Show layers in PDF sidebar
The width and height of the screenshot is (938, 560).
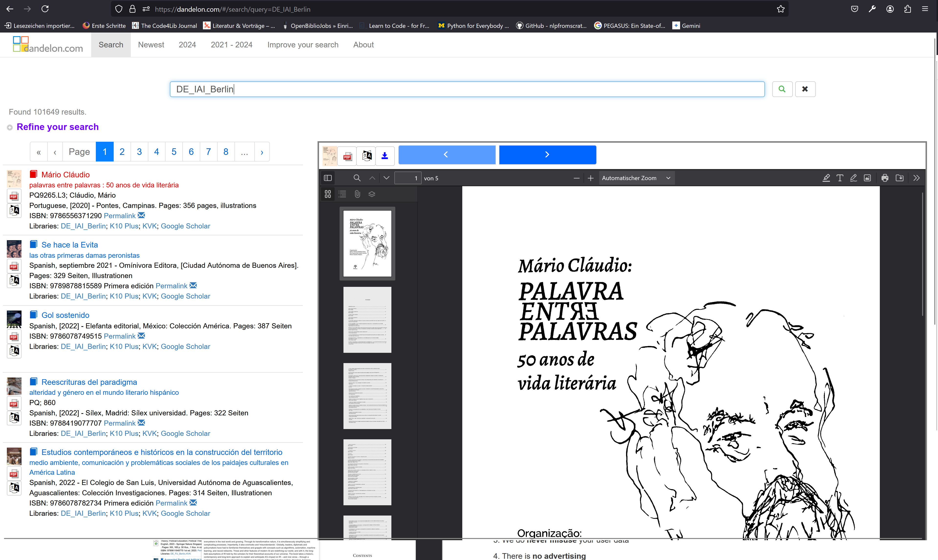click(x=372, y=194)
